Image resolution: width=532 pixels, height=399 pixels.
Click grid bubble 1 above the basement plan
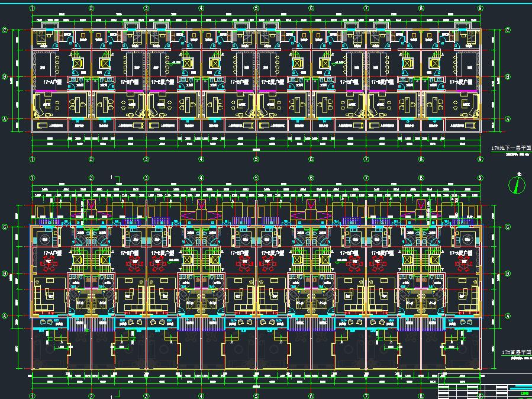[x=33, y=8]
